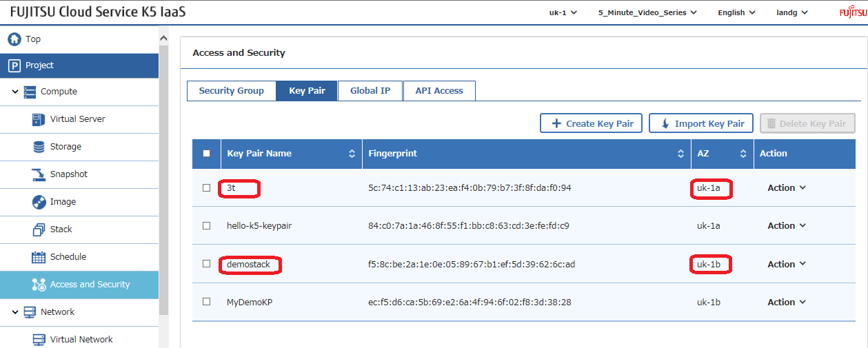Click key pair name demostack
This screenshot has height=348, width=868.
click(249, 265)
